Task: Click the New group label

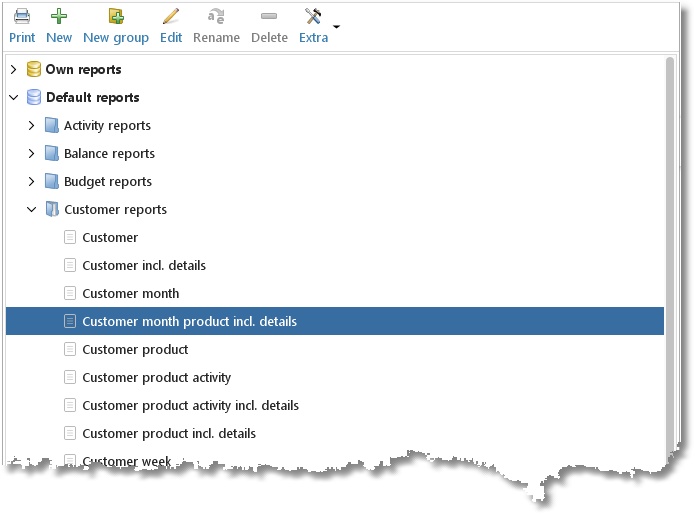Action: click(x=116, y=38)
